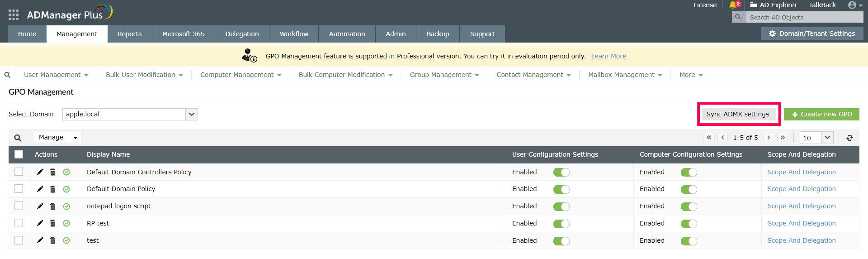Check the box for the RP test row
The height and width of the screenshot is (259, 868).
(x=19, y=223)
